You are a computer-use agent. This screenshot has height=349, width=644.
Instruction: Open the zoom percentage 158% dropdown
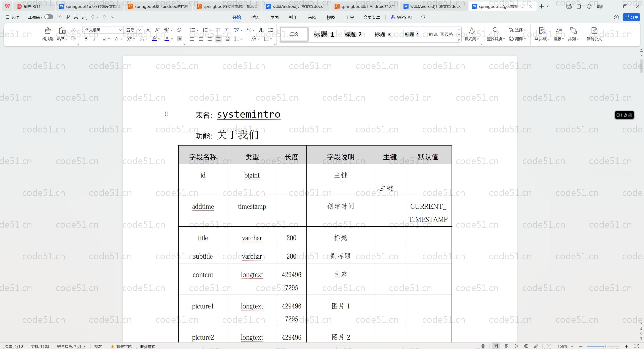565,346
